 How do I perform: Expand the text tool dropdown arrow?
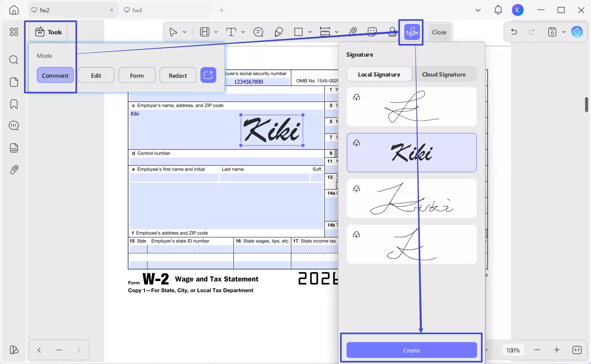coord(243,32)
